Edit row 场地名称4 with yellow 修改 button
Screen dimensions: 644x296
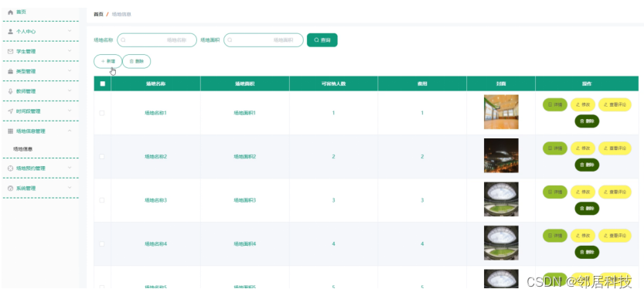click(583, 236)
